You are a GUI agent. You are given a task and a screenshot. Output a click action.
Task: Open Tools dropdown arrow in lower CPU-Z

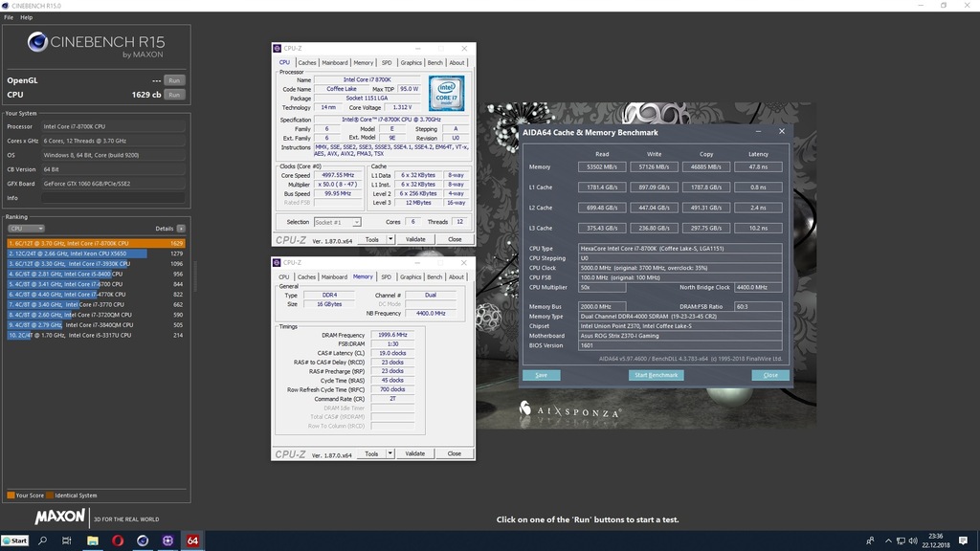click(x=390, y=453)
